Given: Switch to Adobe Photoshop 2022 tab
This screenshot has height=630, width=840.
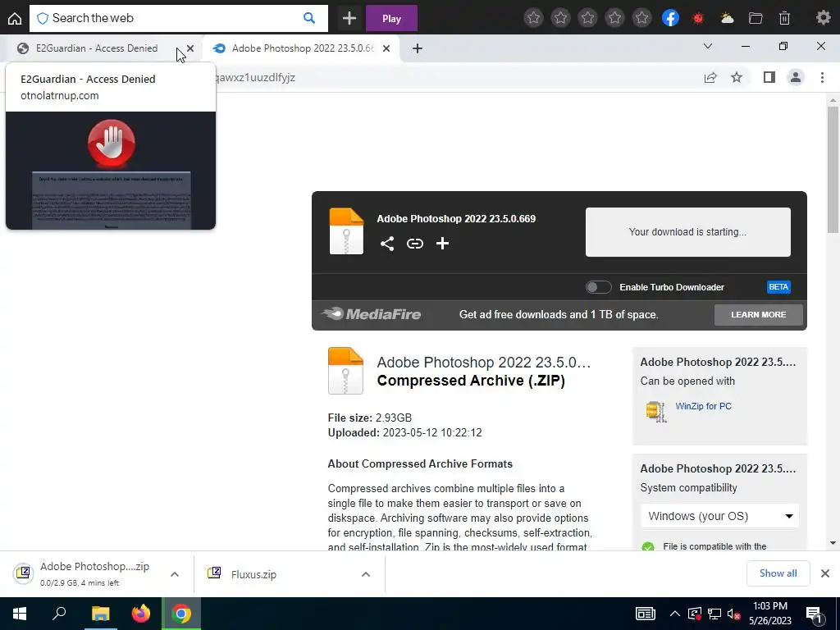Looking at the screenshot, I should (x=302, y=48).
